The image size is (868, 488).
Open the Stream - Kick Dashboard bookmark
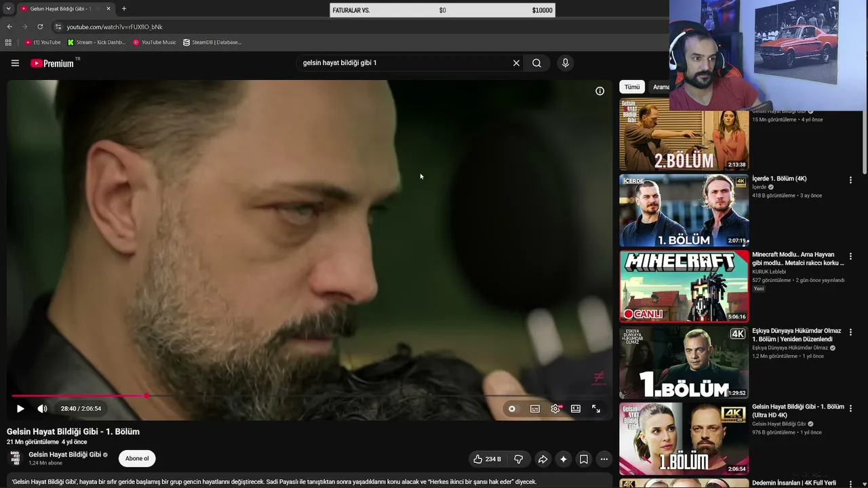pos(96,42)
